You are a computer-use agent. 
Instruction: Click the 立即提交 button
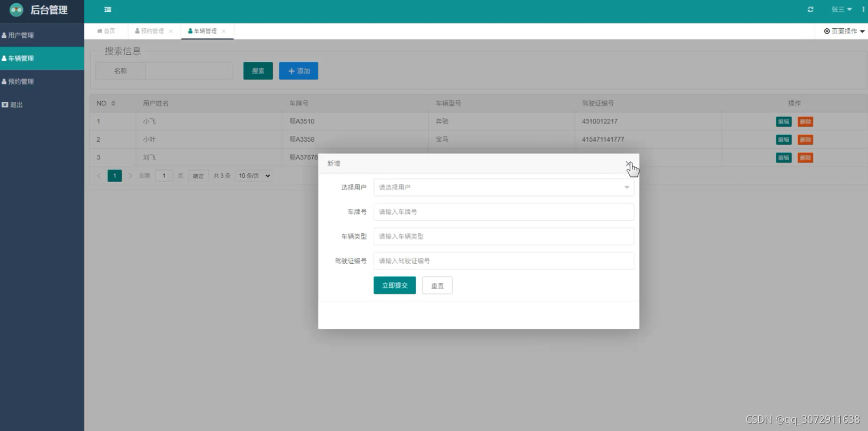(x=394, y=285)
